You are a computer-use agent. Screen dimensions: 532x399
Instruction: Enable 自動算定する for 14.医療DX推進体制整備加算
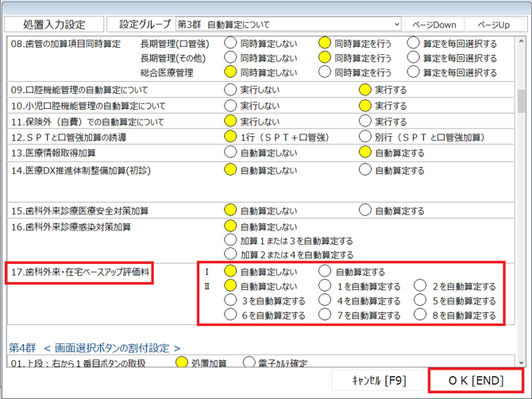click(365, 170)
